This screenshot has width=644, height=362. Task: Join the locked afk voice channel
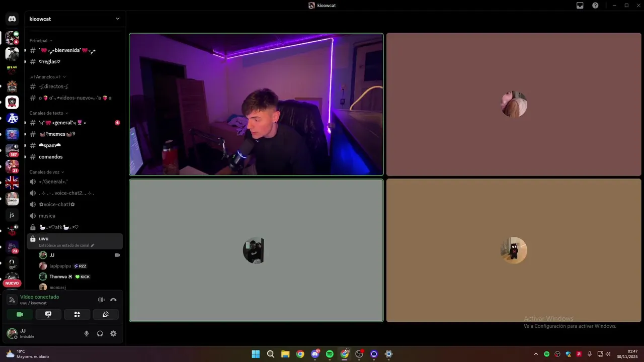(74, 227)
